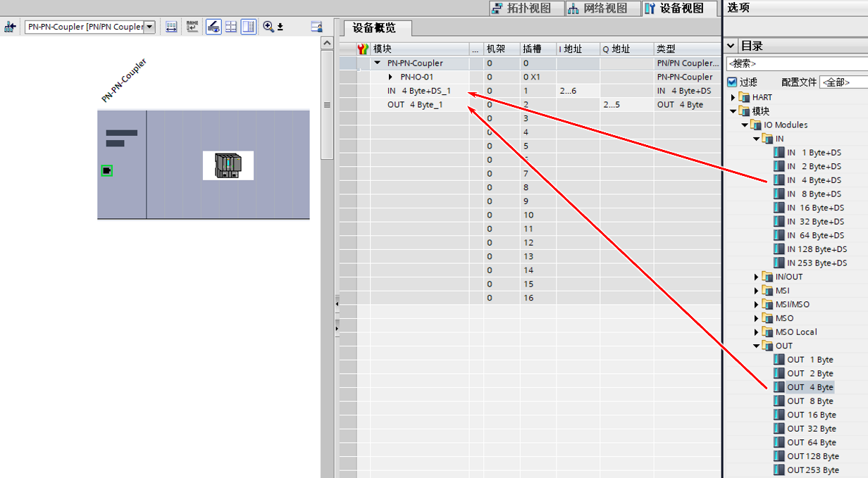Viewport: 868px width, 478px height.
Task: Collapse the 目录 catalog section
Action: (x=731, y=46)
